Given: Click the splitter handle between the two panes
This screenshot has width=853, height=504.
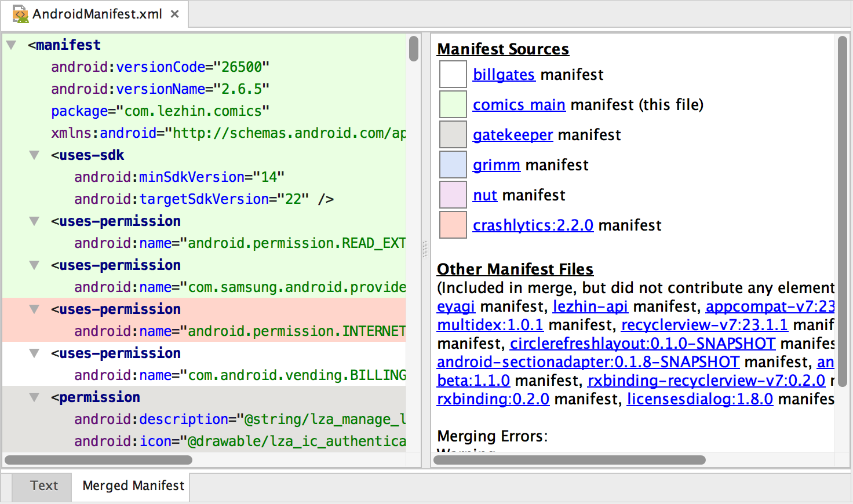Looking at the screenshot, I should click(x=425, y=250).
